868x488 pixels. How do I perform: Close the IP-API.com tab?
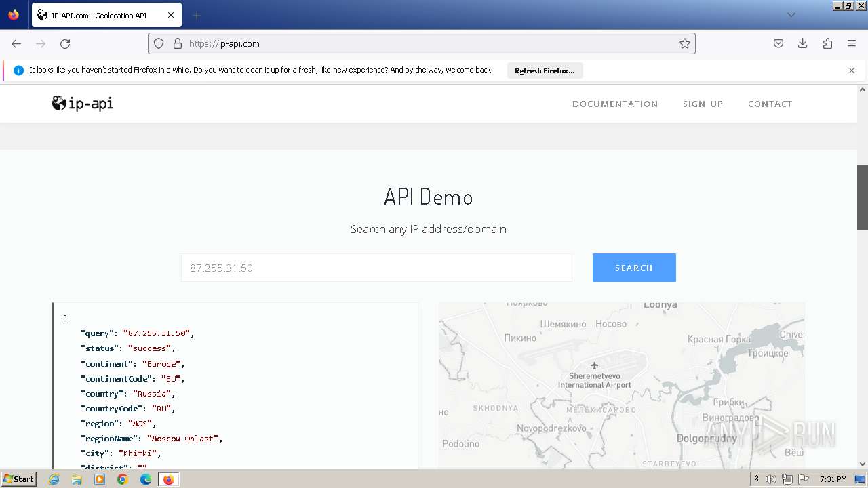pyautogui.click(x=171, y=15)
